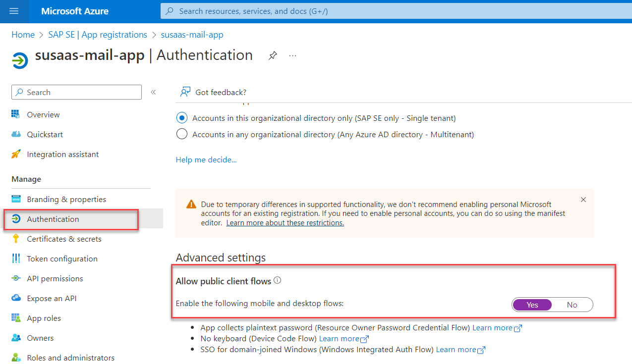Viewport: 632px width, 364px height.
Task: Open Roles and administrators menu item
Action: 70,358
